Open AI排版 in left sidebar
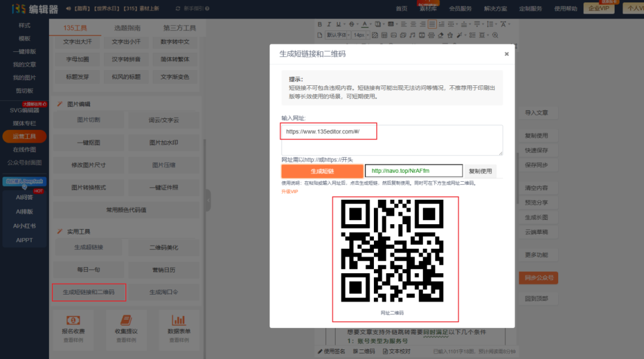 24,212
